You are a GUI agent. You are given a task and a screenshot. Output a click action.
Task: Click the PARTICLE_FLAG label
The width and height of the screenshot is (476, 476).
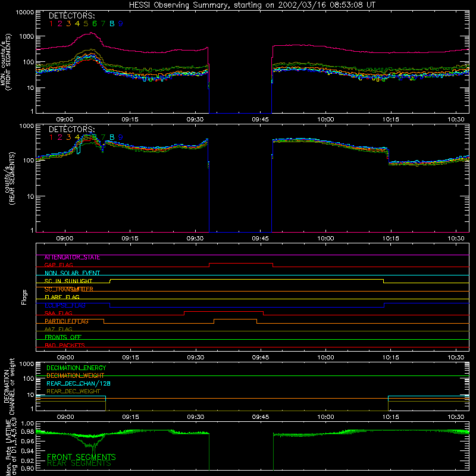coord(67,321)
